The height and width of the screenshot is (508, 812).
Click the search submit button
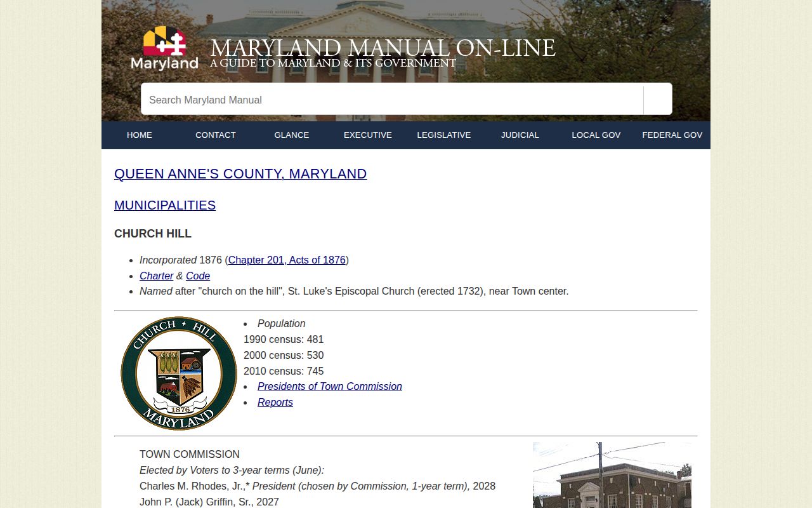pos(658,99)
